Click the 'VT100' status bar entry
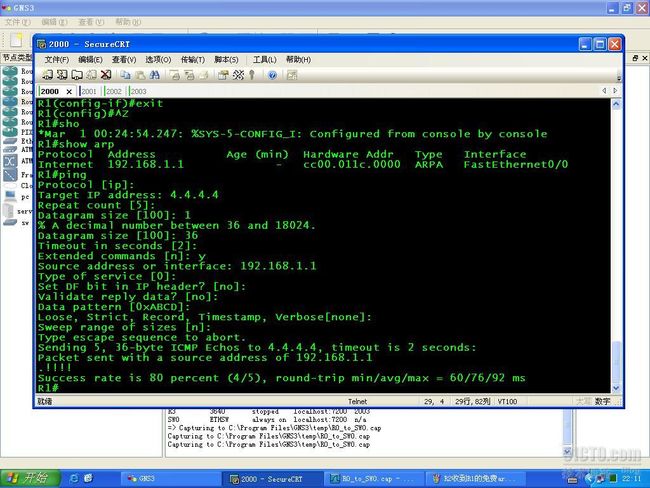650x488 pixels. tap(507, 401)
